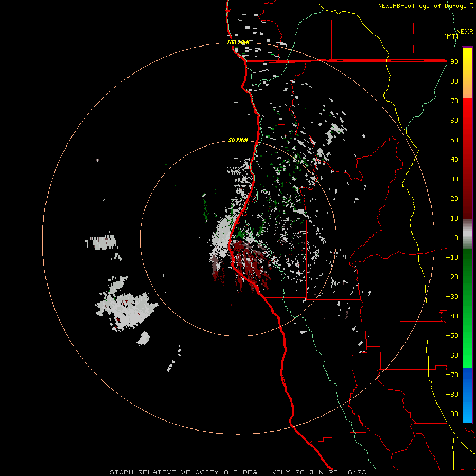The image size is (476, 476).
Task: Click the -10 value on velocity scale
Action: [452, 258]
